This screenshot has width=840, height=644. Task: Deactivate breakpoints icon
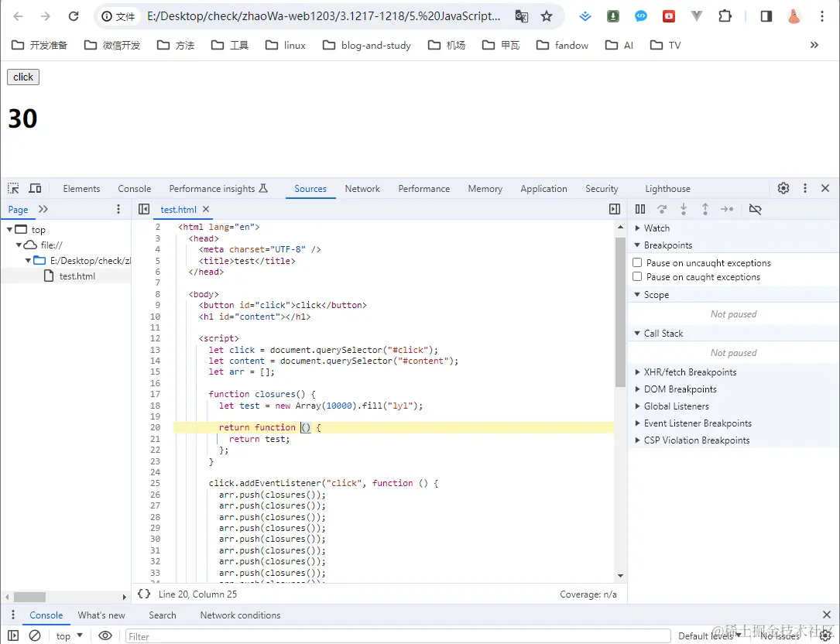tap(755, 209)
